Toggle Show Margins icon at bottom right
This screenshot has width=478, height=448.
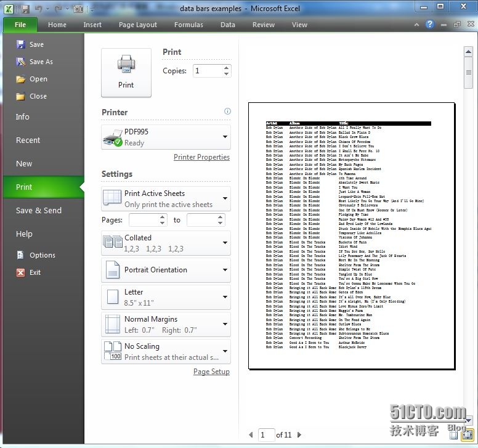453,434
